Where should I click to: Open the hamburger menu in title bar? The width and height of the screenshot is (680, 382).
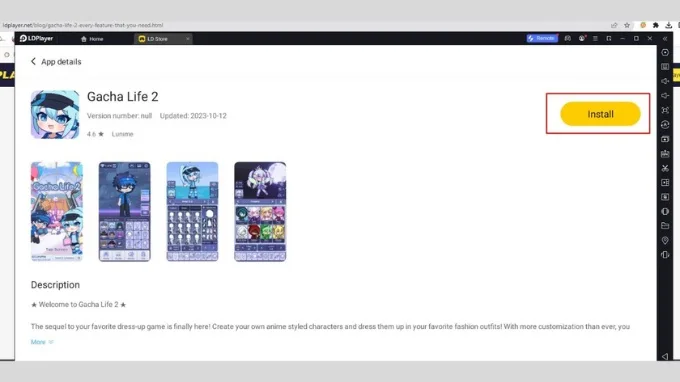[595, 39]
